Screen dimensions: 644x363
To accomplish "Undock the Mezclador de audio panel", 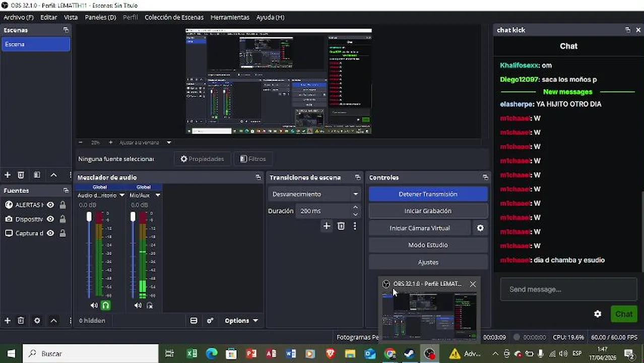I will click(258, 177).
